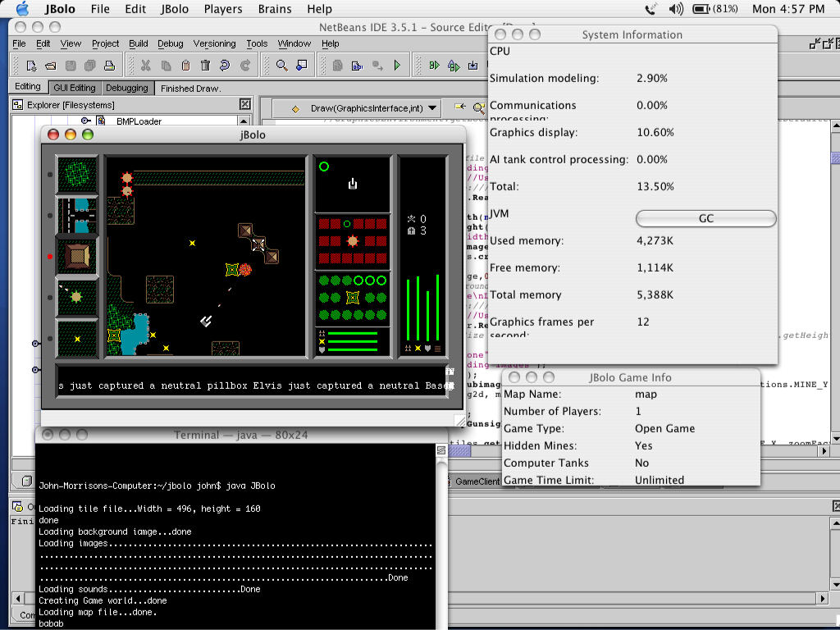Click the Total CPU value 13.50%
This screenshot has height=630, width=840.
(655, 186)
